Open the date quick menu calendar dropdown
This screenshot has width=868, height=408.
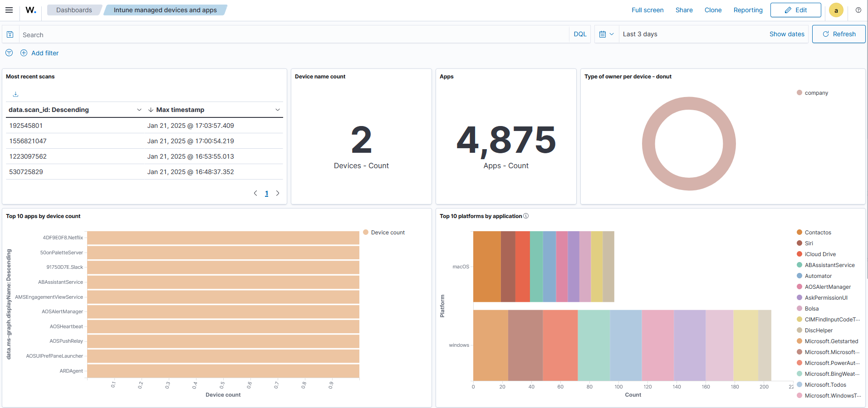click(x=606, y=34)
